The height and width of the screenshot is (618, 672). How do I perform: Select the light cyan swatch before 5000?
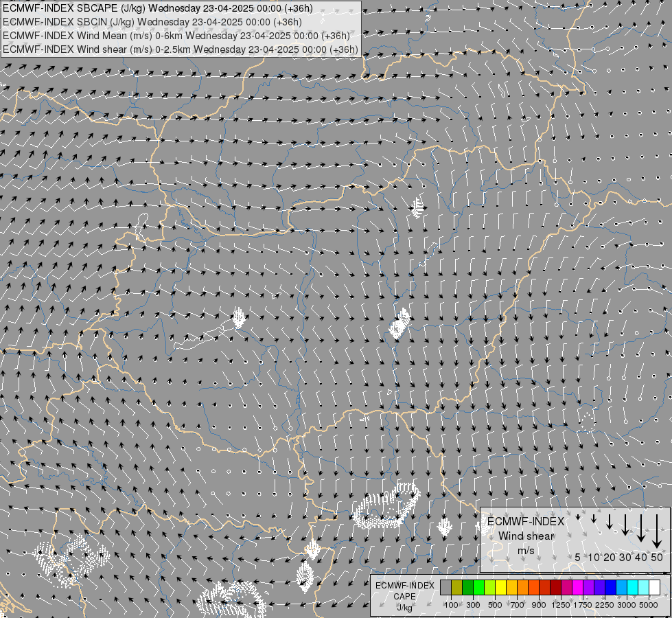click(x=644, y=587)
